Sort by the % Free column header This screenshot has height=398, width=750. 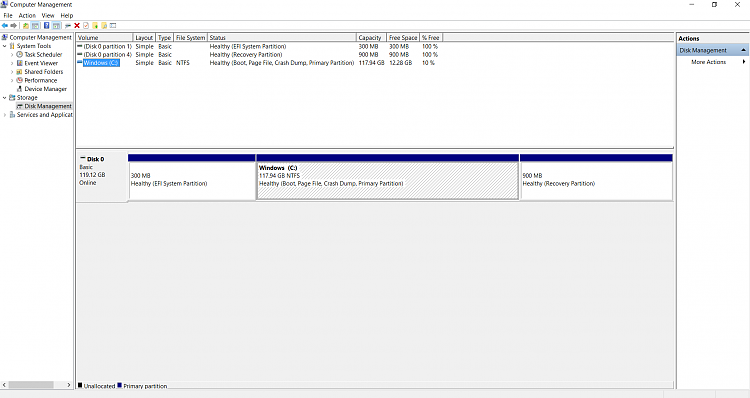[431, 37]
